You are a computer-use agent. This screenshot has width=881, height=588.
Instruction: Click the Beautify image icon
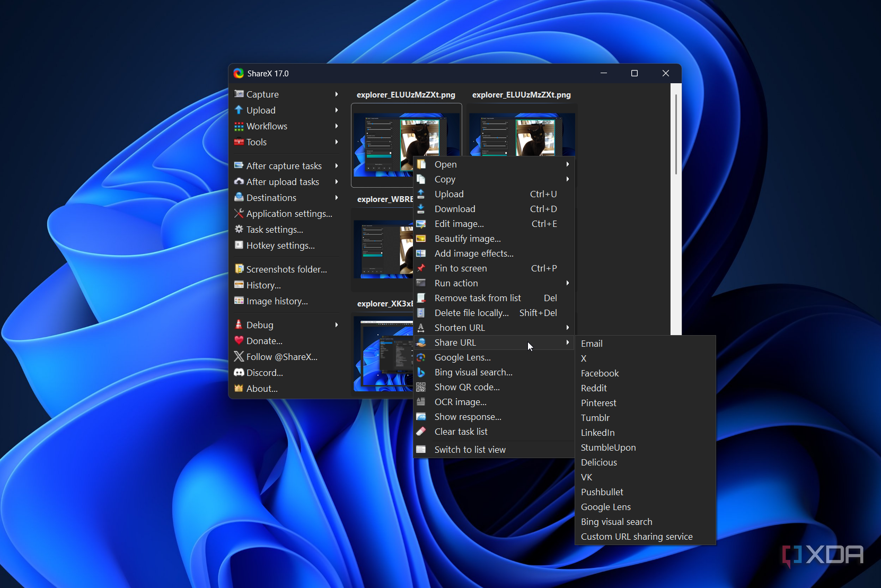pos(422,239)
